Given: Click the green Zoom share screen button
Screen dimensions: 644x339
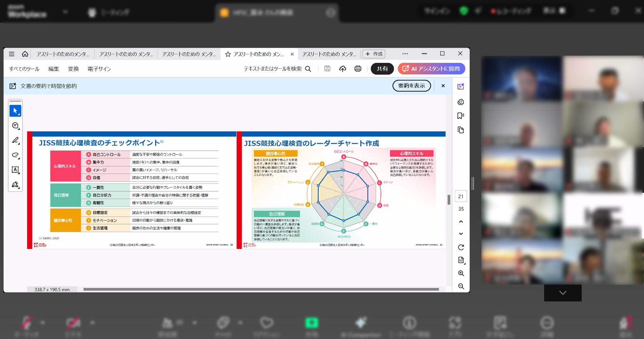Looking at the screenshot, I should [x=312, y=323].
